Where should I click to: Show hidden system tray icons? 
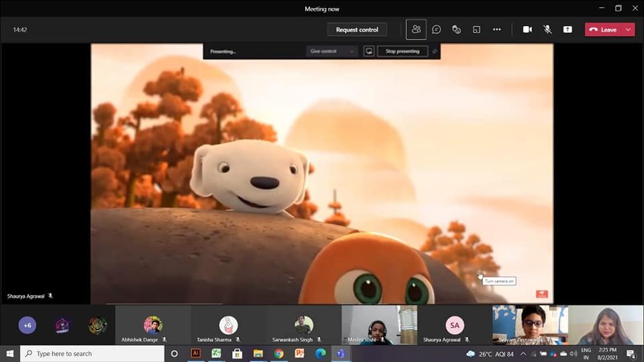click(x=523, y=354)
